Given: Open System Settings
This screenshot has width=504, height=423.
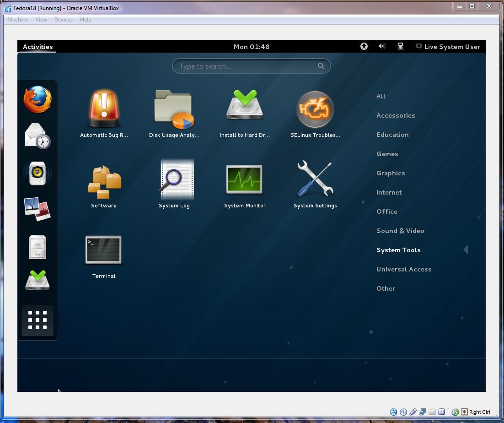Looking at the screenshot, I should (x=315, y=179).
